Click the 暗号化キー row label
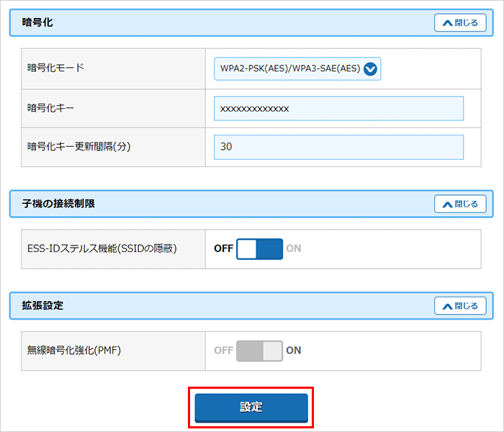Image resolution: width=504 pixels, height=432 pixels. coord(50,109)
